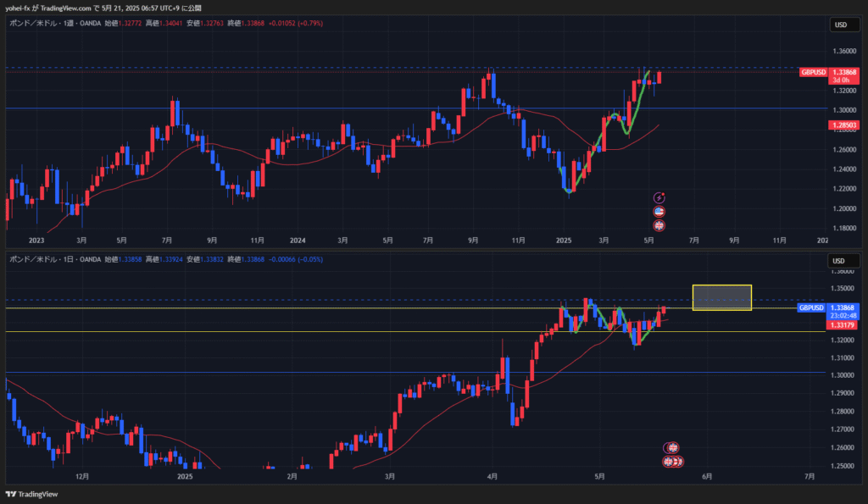Screen dimensions: 868x504
Task: Click 1.18000 on the weekly price axis
Action: pos(844,228)
